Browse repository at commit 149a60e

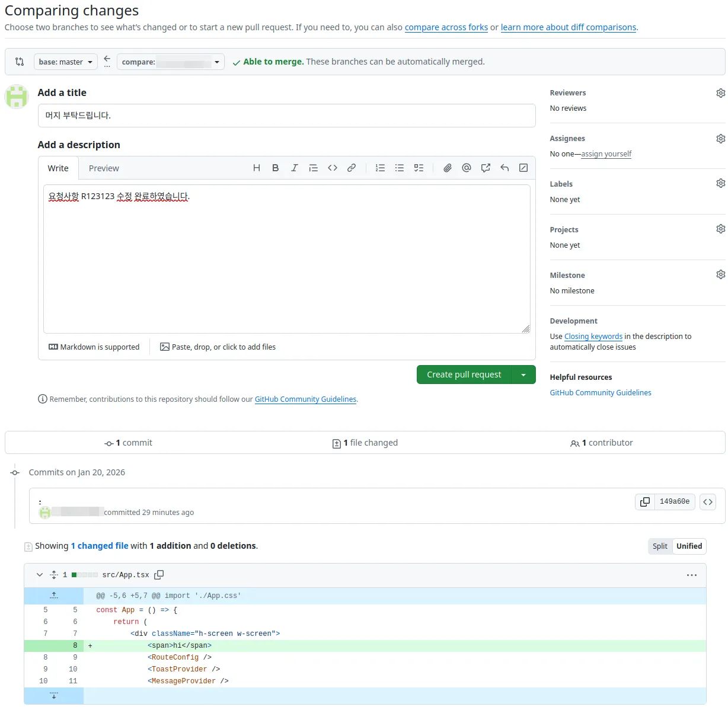pos(708,502)
